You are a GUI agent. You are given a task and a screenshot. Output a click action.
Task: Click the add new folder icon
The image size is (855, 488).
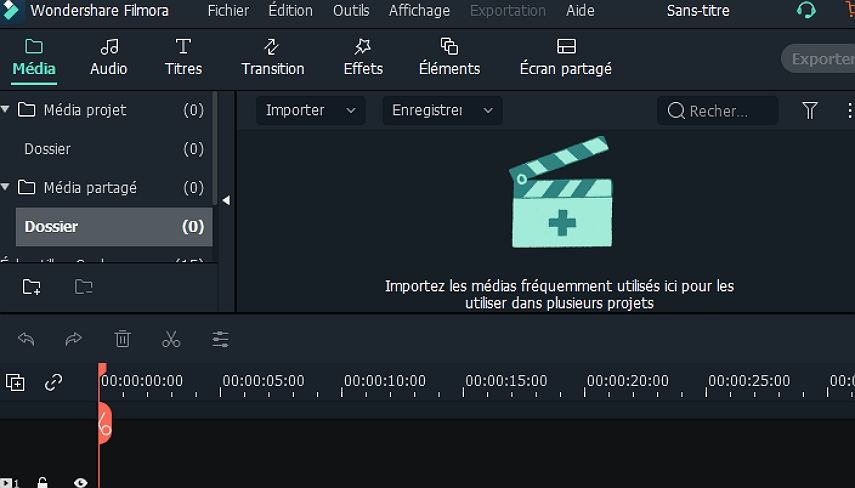point(32,286)
